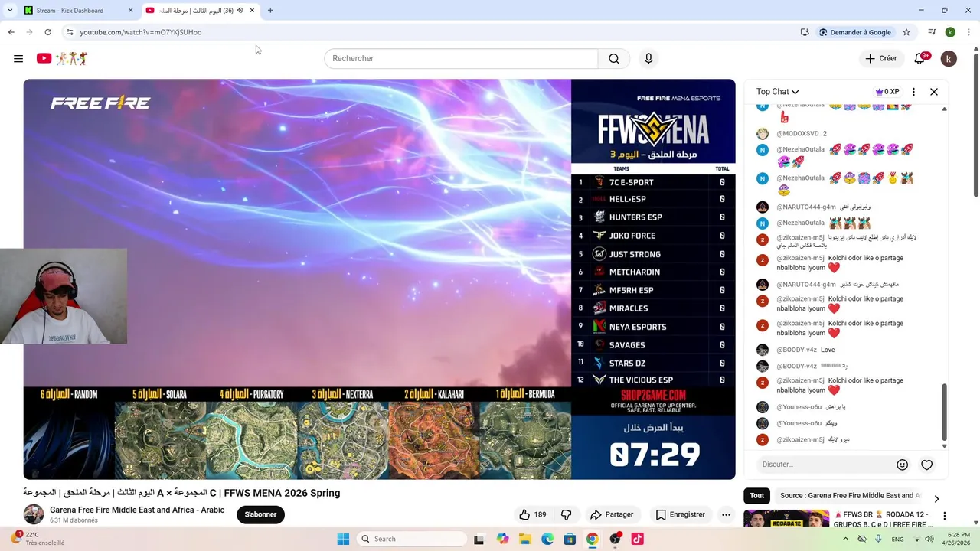The height and width of the screenshot is (551, 980).
Task: Open options for FFWS BR Rodada 12
Action: click(945, 516)
